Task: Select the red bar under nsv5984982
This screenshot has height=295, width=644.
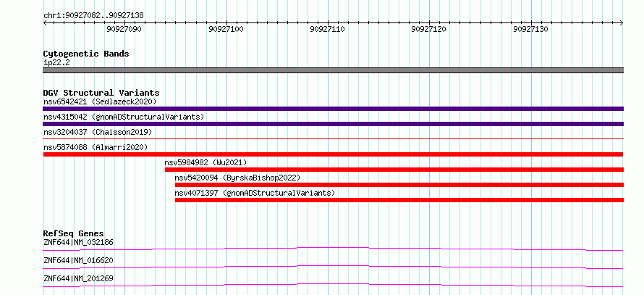Action: 394,170
